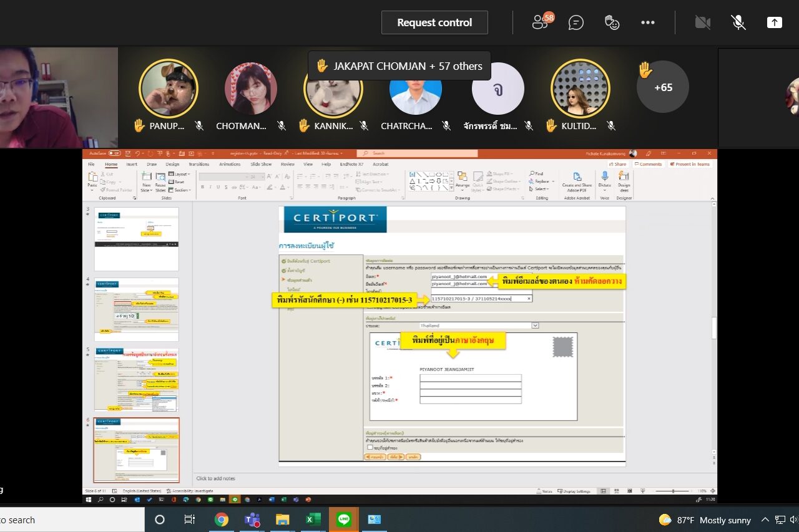Toggle the Notes pane in status bar
This screenshot has width=799, height=532.
pyautogui.click(x=543, y=491)
